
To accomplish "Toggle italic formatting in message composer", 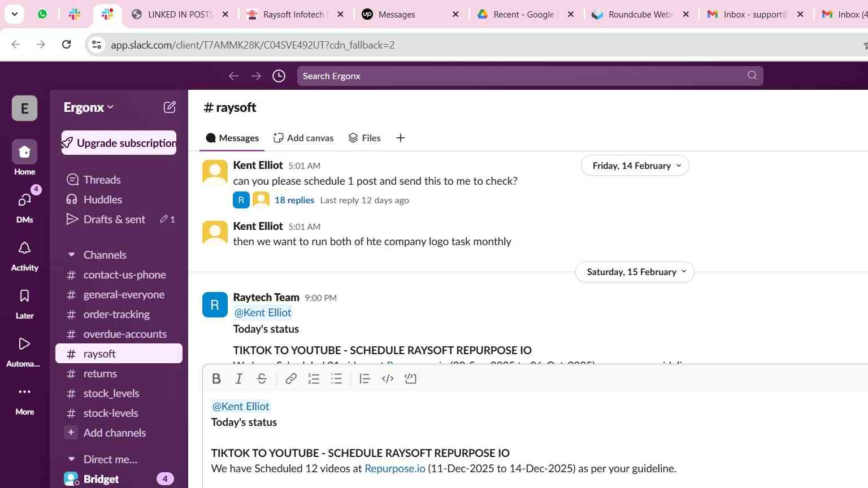I will click(x=239, y=379).
